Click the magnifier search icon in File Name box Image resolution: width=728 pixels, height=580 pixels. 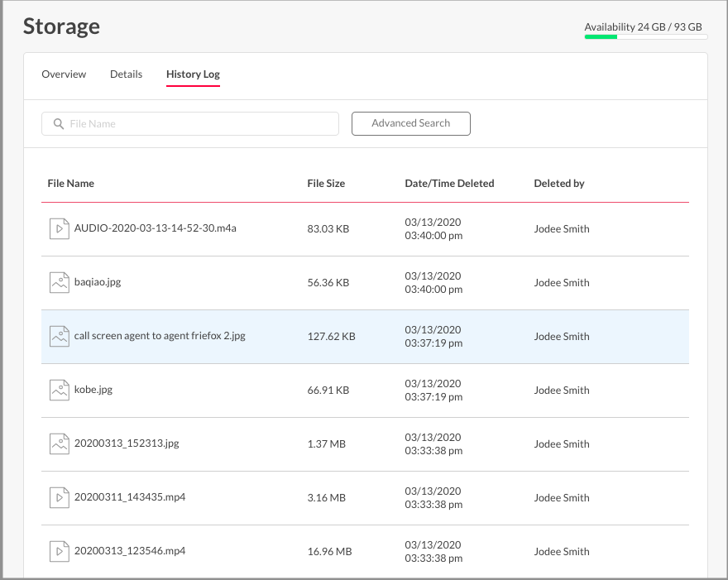pos(59,123)
